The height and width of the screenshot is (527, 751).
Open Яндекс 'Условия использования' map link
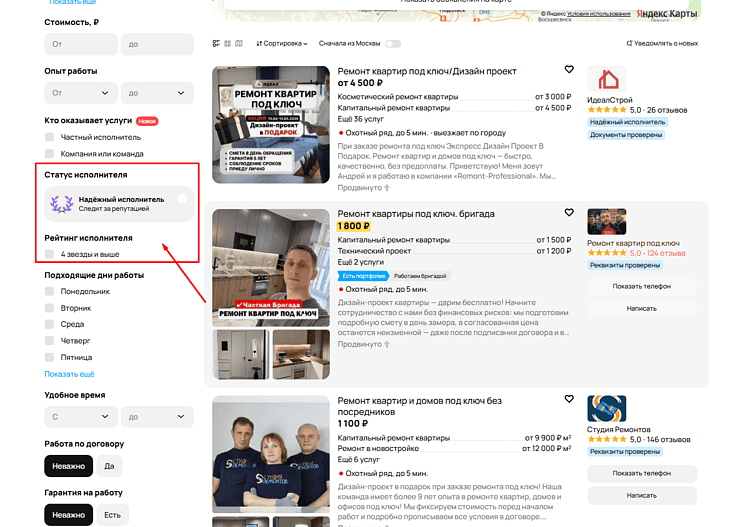pyautogui.click(x=599, y=14)
